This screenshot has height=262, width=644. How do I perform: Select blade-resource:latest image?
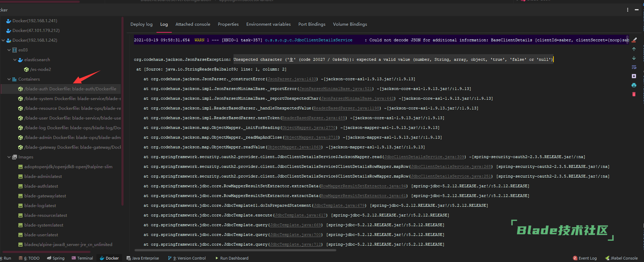point(46,215)
